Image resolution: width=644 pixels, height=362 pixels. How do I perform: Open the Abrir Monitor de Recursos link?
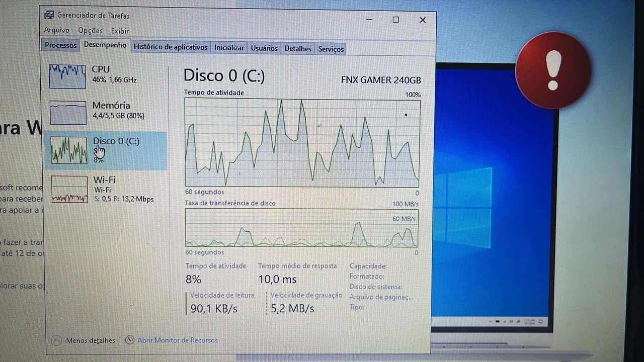tap(172, 340)
